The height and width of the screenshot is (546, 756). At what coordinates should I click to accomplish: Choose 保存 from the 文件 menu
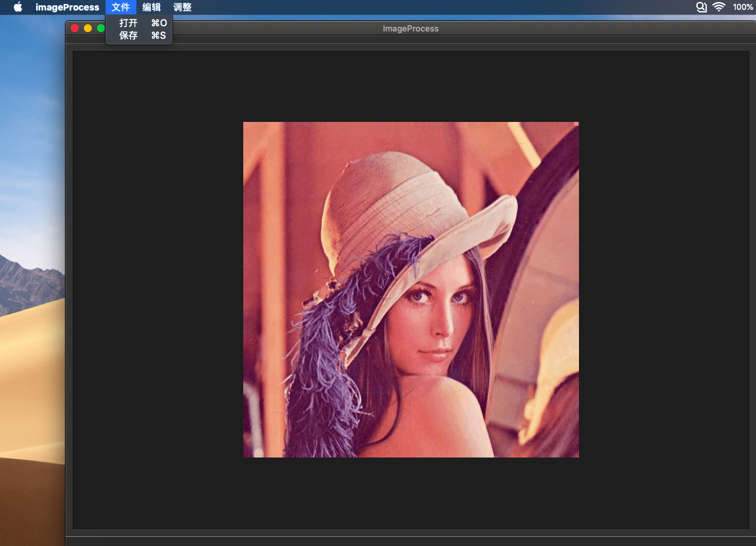[139, 35]
